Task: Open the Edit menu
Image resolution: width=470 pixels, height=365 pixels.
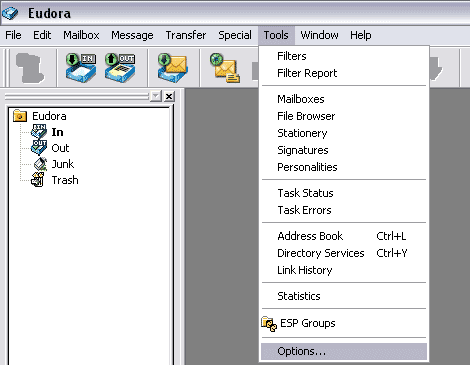Action: pyautogui.click(x=42, y=35)
